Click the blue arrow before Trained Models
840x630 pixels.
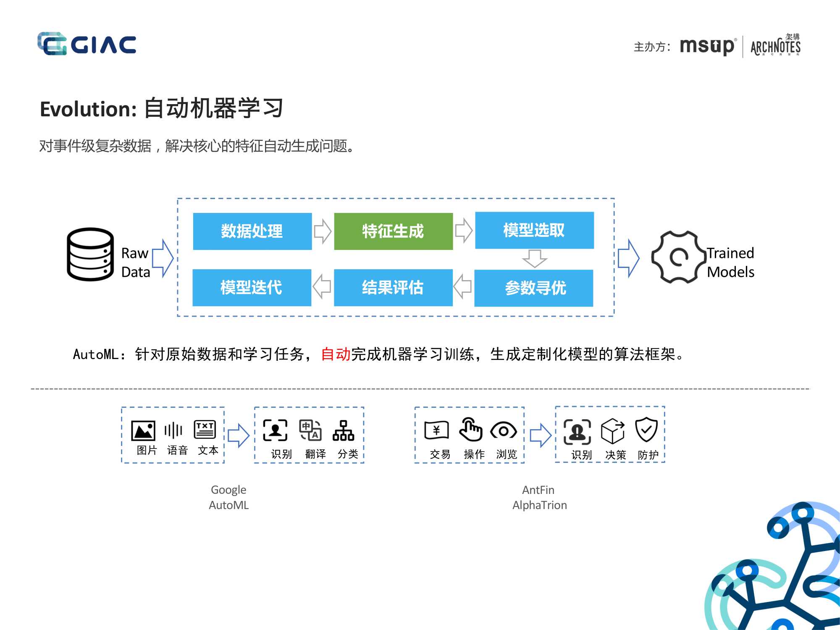pos(629,258)
